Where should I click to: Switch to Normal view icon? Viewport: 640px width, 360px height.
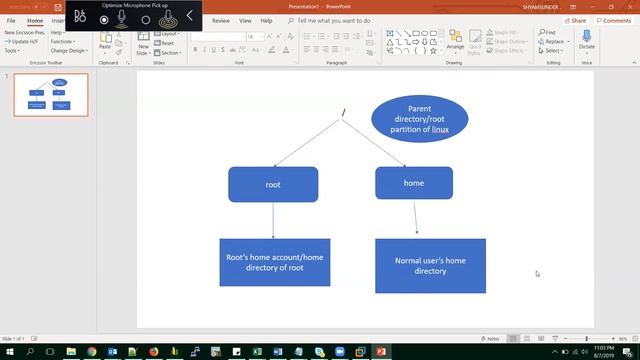(x=513, y=339)
